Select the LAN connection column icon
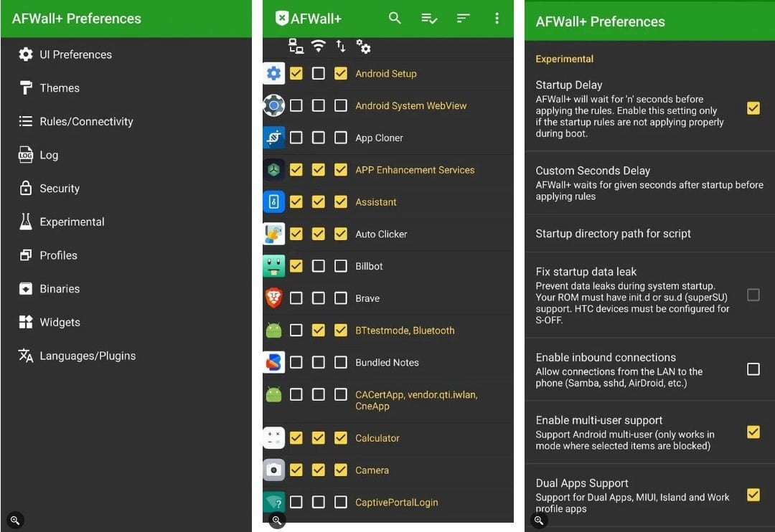 [296, 47]
